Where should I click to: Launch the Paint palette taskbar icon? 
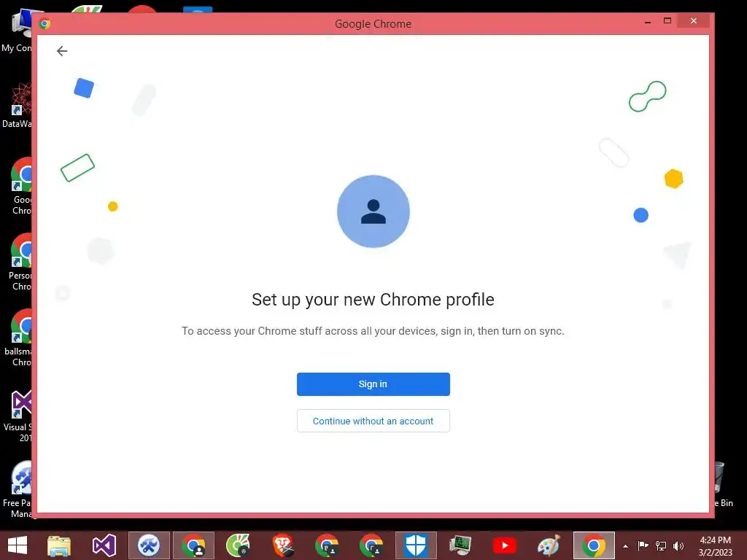(549, 545)
